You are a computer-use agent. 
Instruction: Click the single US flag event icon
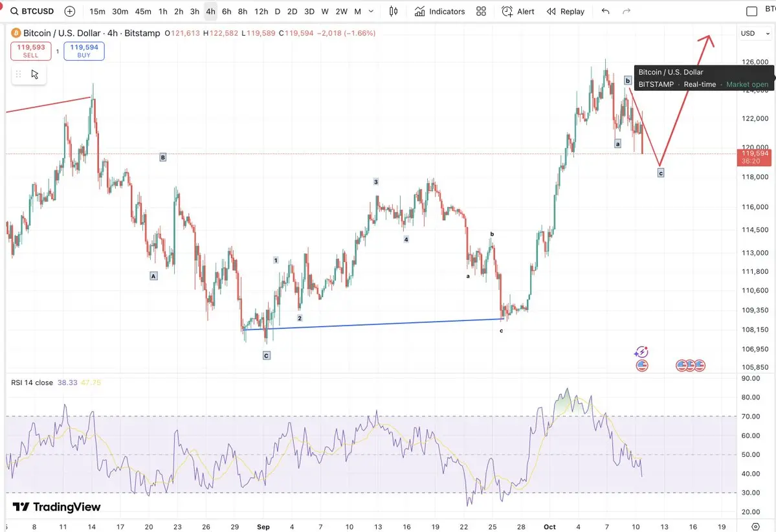[642, 366]
